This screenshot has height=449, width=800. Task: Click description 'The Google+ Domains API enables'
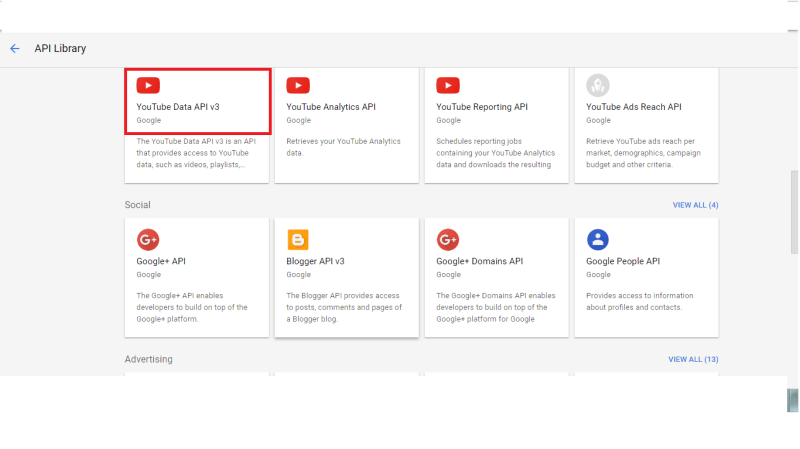click(x=496, y=307)
